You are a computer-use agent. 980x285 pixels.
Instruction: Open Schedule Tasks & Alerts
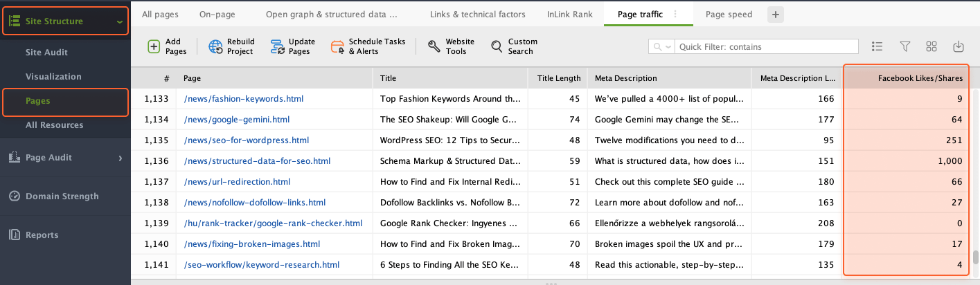tap(338, 46)
